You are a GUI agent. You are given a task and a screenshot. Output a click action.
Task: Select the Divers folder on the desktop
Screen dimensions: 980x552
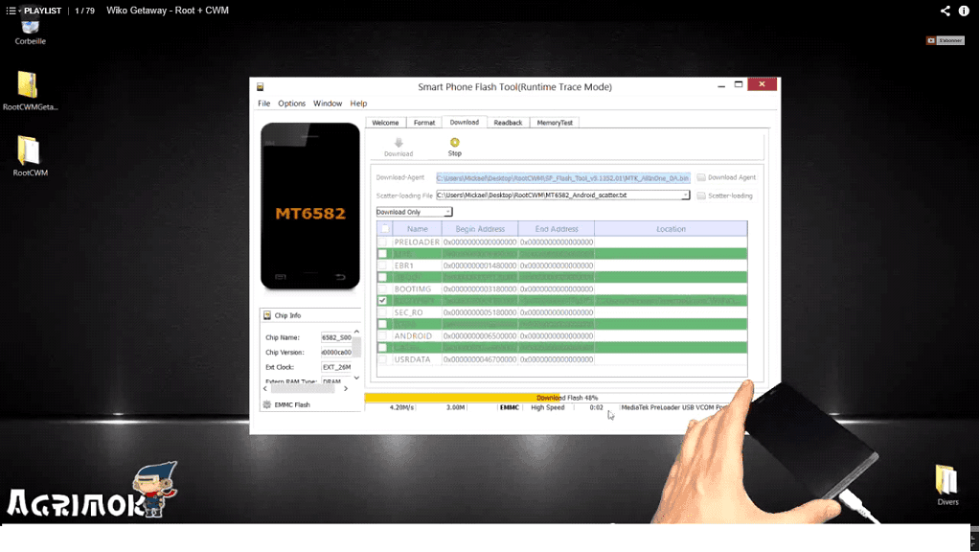pyautogui.click(x=946, y=485)
